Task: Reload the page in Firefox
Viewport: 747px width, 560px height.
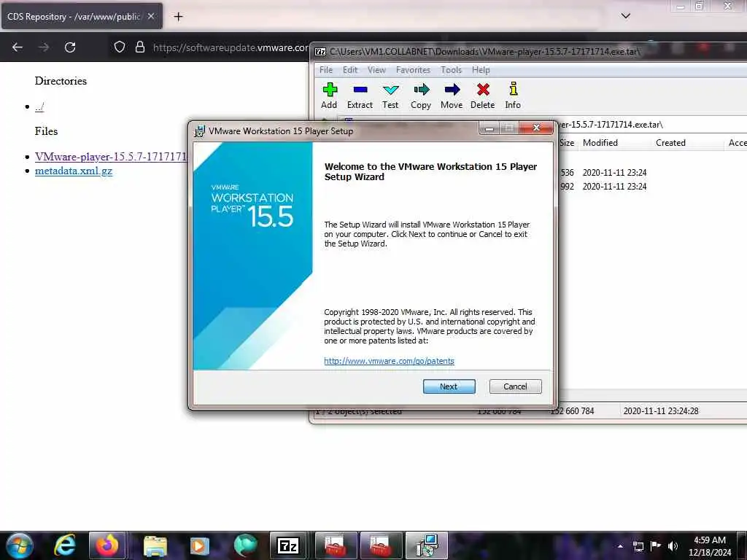Action: click(x=70, y=47)
